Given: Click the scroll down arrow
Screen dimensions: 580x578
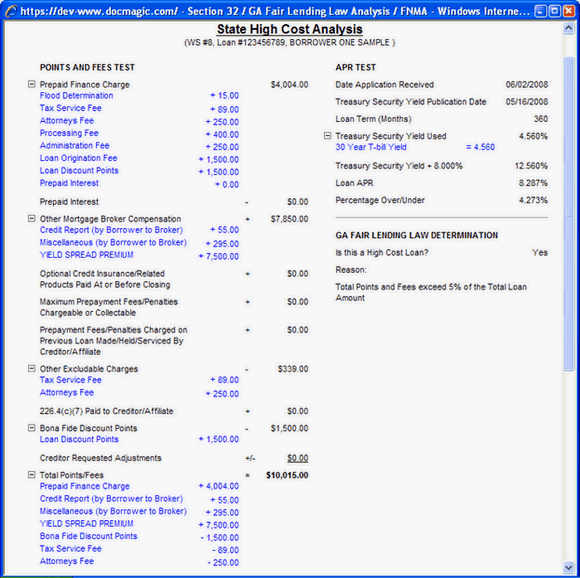Looking at the screenshot, I should click(568, 567).
